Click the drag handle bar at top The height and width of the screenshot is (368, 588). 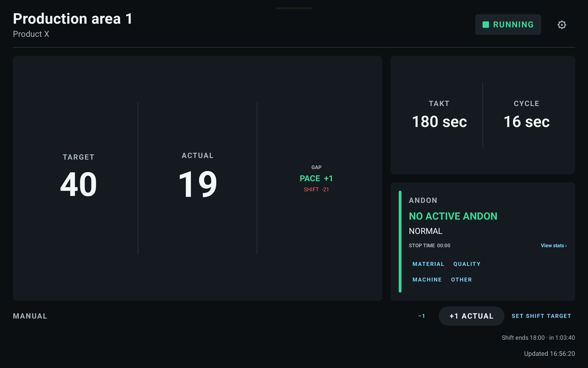pyautogui.click(x=294, y=8)
